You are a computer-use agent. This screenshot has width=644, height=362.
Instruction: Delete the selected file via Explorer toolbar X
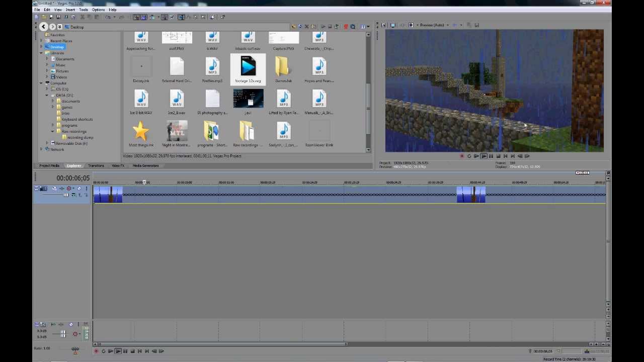(x=306, y=26)
